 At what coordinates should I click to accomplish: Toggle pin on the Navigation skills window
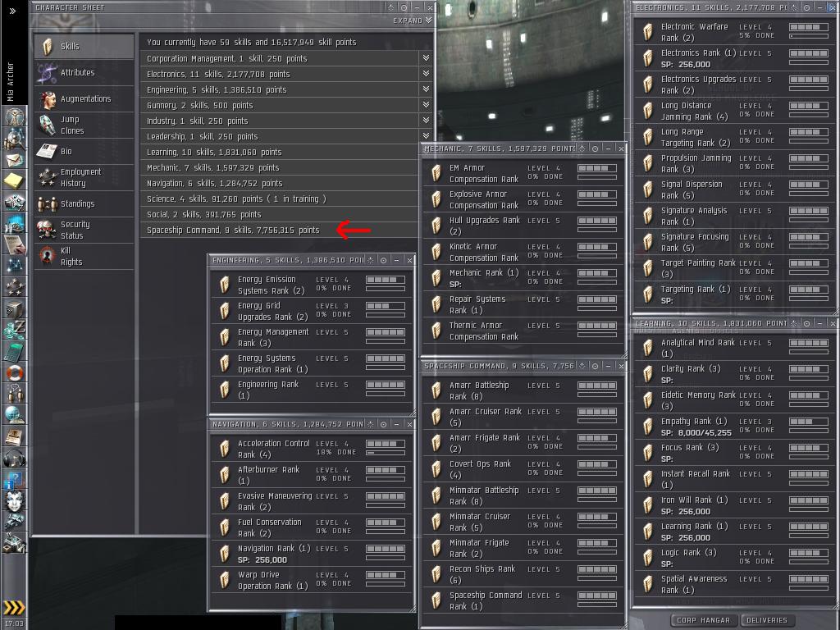[384, 424]
